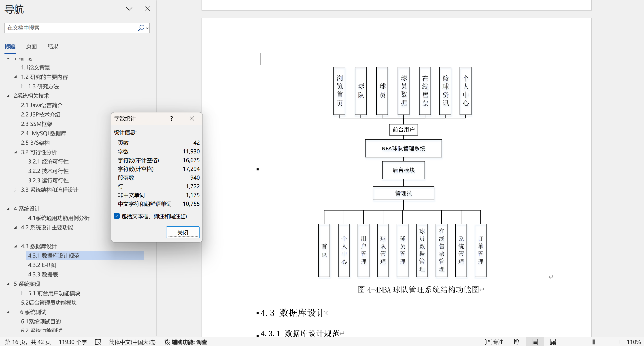Screen dimensions: 644x346
Task: Go to heading 5.2后台管理员功能模块
Action: pyautogui.click(x=49, y=303)
